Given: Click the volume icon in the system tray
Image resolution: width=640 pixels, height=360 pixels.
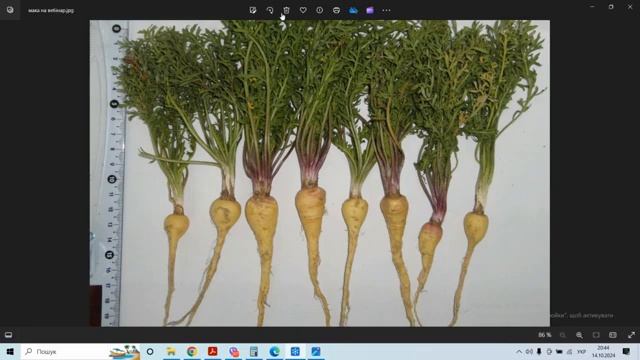Looking at the screenshot, I should [529, 351].
